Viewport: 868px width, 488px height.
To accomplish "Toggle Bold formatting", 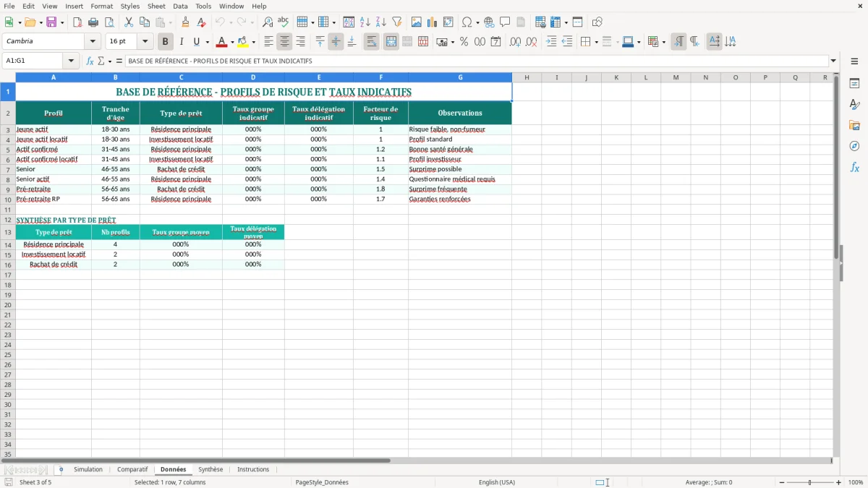I will [x=165, y=42].
